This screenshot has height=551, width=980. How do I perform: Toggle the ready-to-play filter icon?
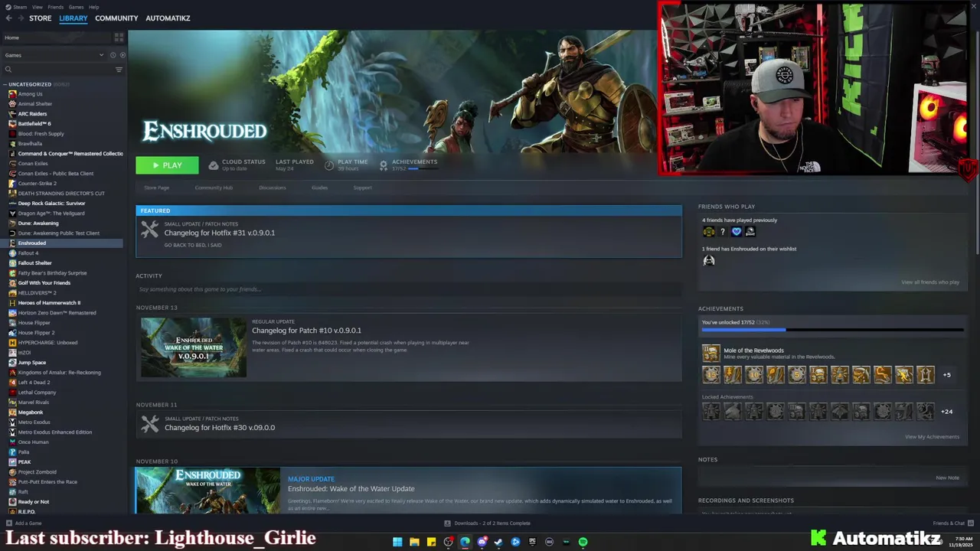[122, 55]
